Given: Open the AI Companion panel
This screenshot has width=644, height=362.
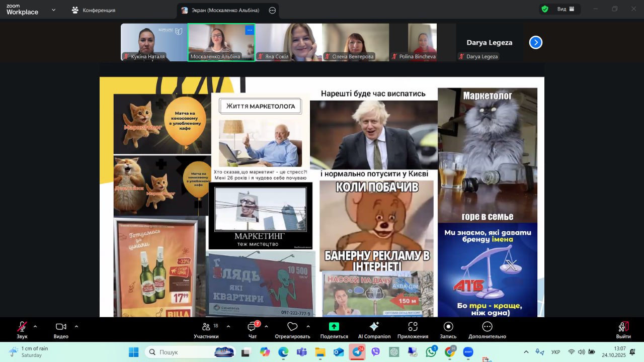Looking at the screenshot, I should [374, 330].
